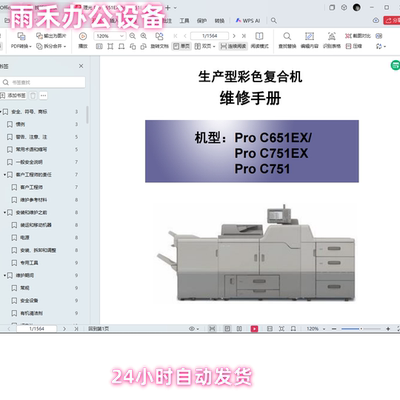Click the user avatar in title bar

(x=357, y=7)
